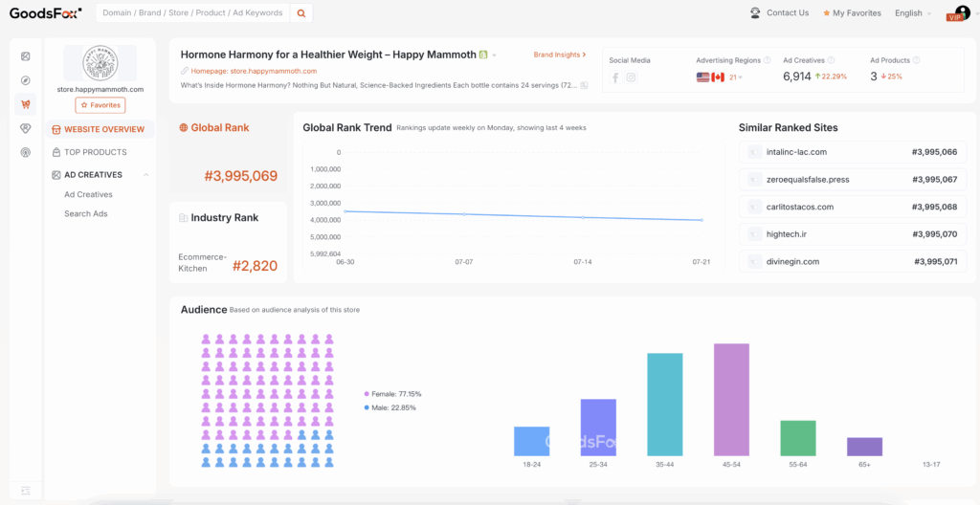Click the Female legend purple dot

pyautogui.click(x=367, y=394)
